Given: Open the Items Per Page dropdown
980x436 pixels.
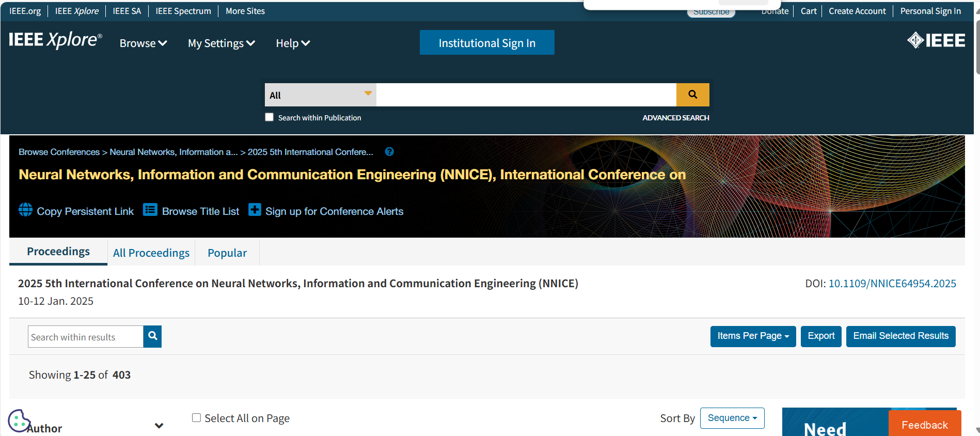Looking at the screenshot, I should tap(753, 336).
